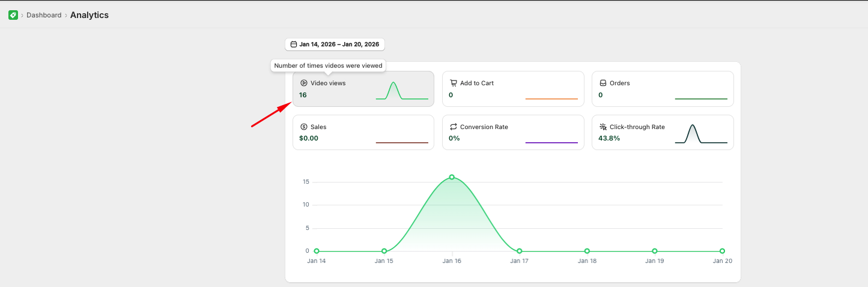Viewport: 868px width, 287px height.
Task: Select the Conversion Rate metric card
Action: [x=513, y=132]
